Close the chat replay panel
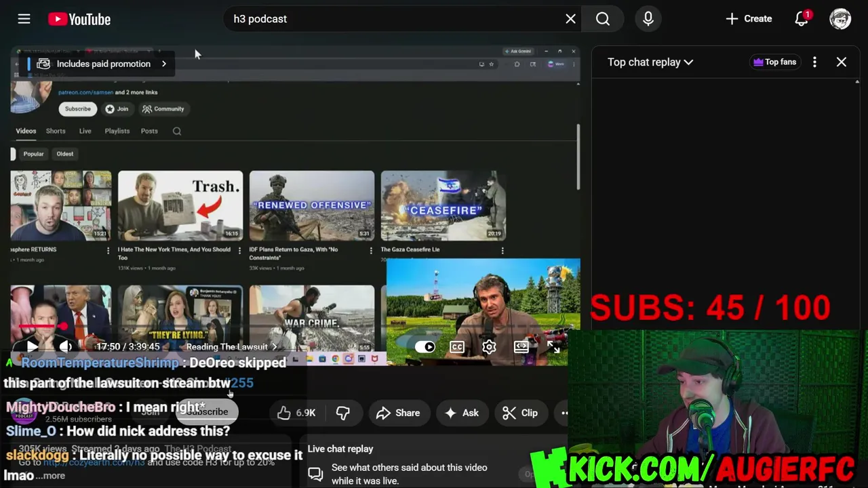Image resolution: width=868 pixels, height=488 pixels. (842, 62)
